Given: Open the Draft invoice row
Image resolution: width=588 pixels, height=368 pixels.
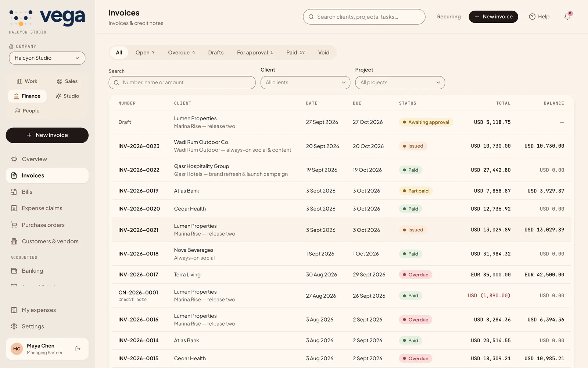Looking at the screenshot, I should coord(341,122).
